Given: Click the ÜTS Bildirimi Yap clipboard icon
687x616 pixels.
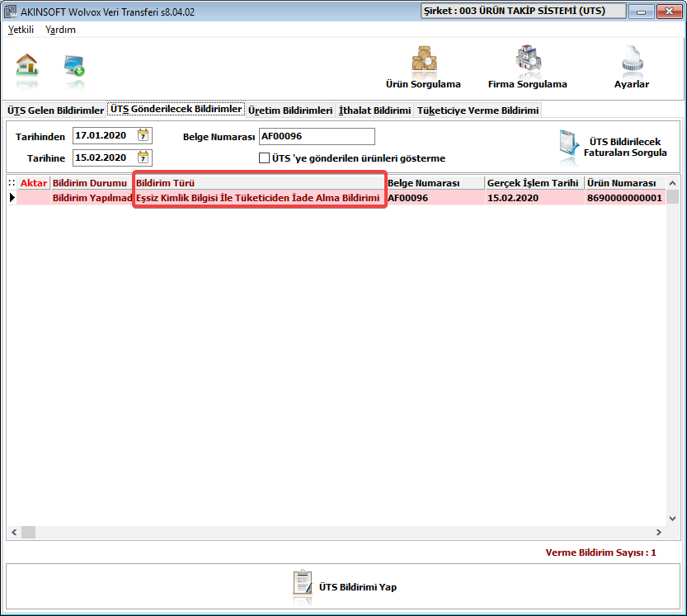Looking at the screenshot, I should click(303, 582).
